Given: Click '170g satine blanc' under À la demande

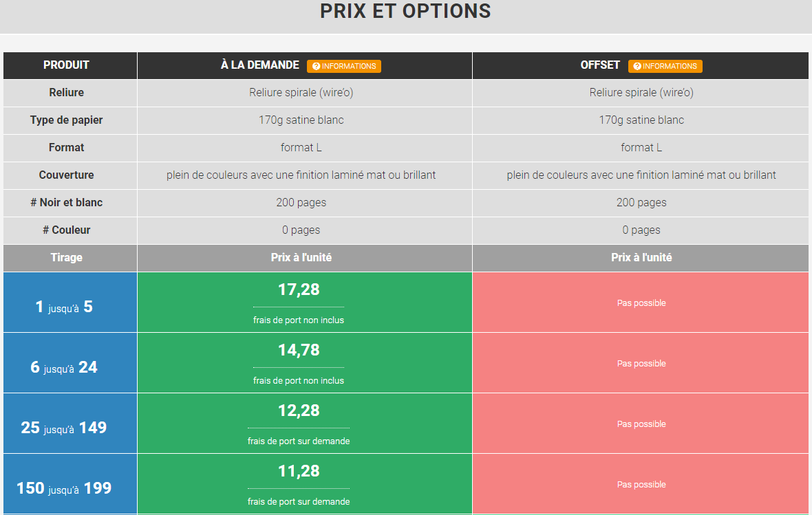Looking at the screenshot, I should [301, 120].
